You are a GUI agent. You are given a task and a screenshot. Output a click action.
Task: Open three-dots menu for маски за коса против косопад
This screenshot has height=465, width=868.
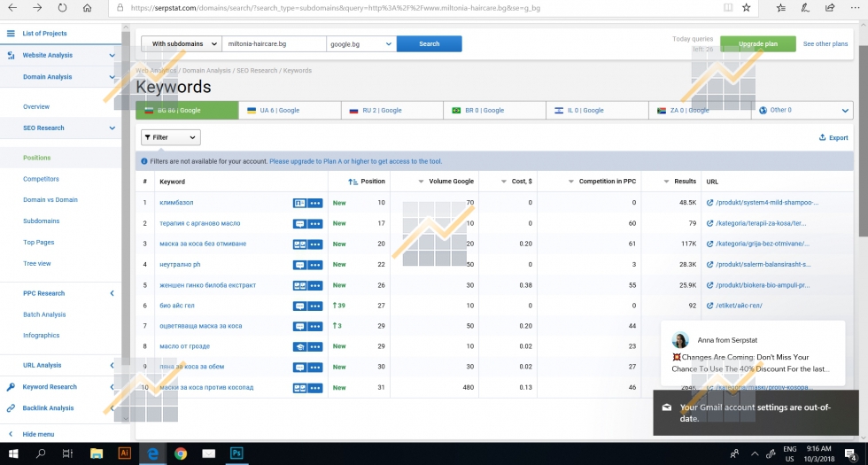pos(315,388)
